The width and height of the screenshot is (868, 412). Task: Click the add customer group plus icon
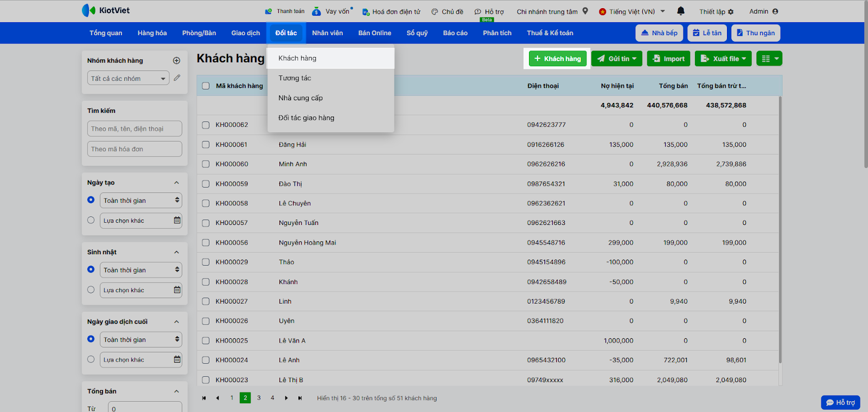pos(176,61)
